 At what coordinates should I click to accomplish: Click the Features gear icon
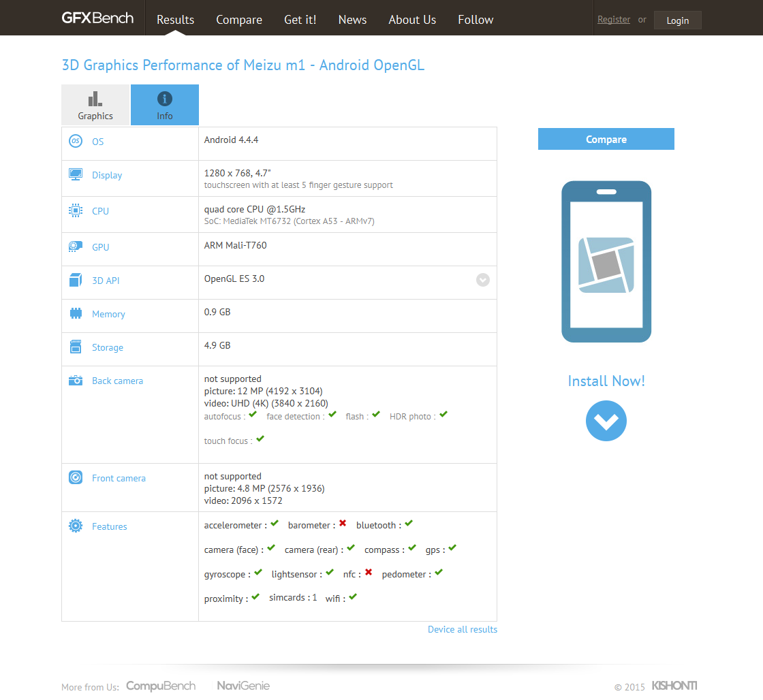coord(76,526)
